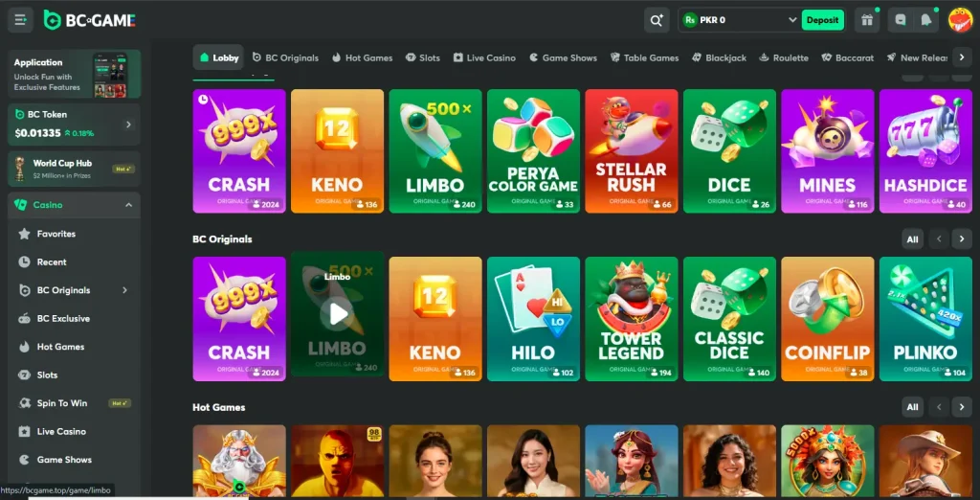Check the notifications bell
This screenshot has width=980, height=500.
[926, 20]
